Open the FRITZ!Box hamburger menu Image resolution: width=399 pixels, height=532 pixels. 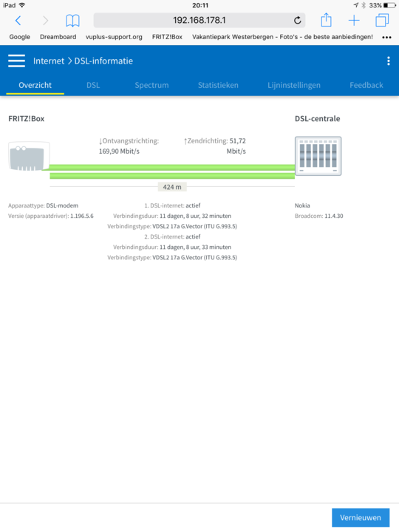click(x=16, y=61)
